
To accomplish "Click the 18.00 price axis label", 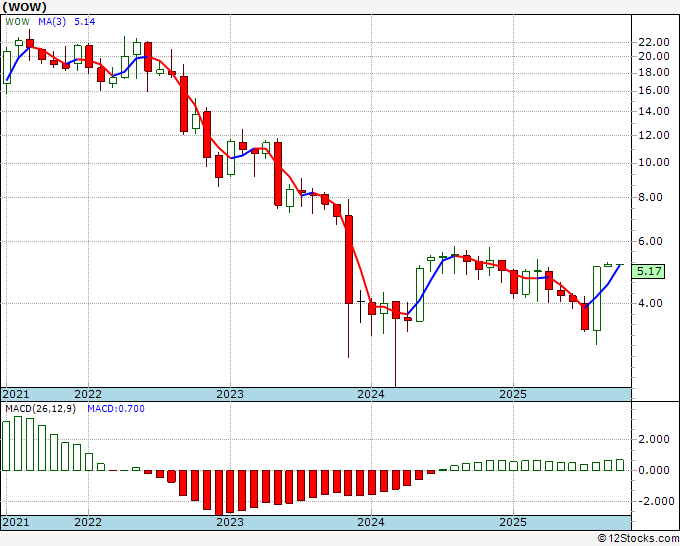I will pos(654,72).
